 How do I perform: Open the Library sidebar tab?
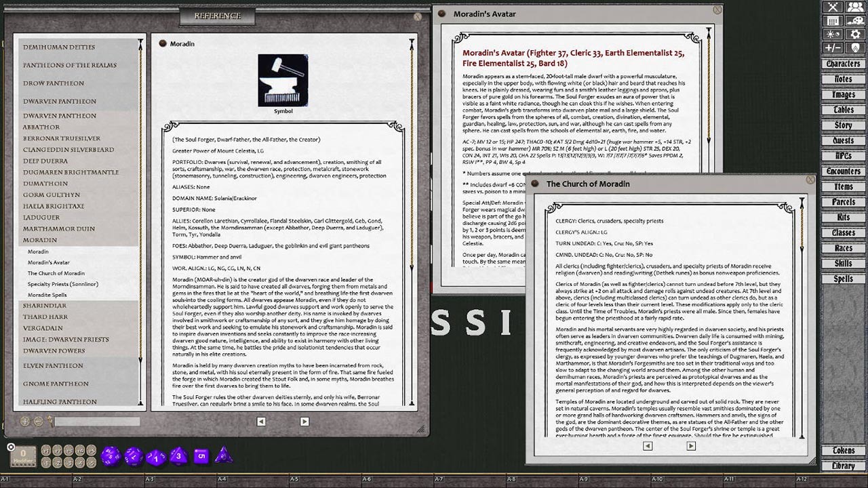[x=843, y=466]
